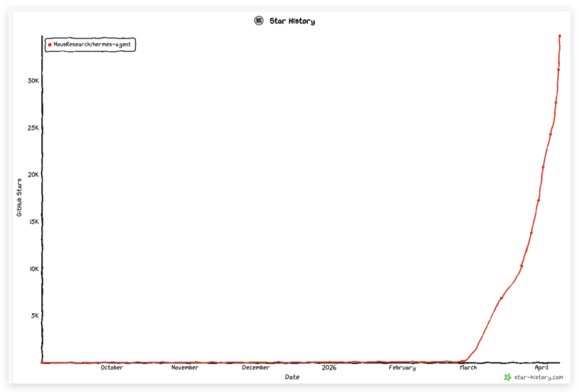
Task: Select the NousResearch/hermes-agent legend label
Action: 92,44
